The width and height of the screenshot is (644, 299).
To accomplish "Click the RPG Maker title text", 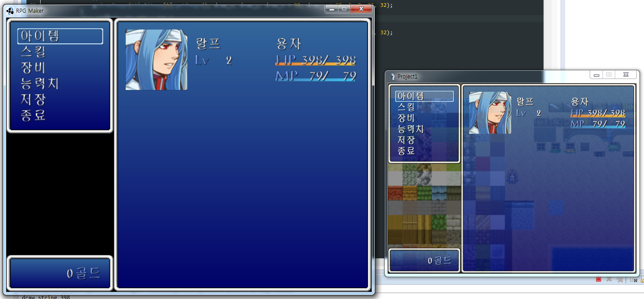I will 30,10.
